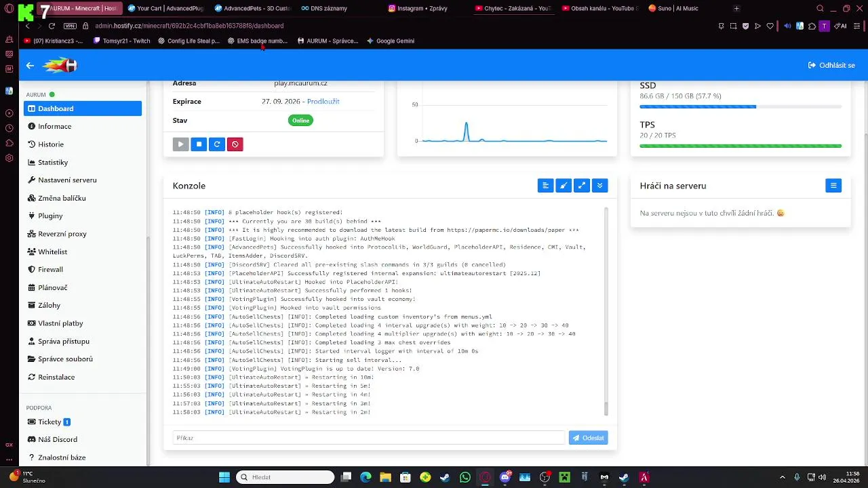Click the browser address bar URL
The image size is (868, 488).
coord(189,26)
